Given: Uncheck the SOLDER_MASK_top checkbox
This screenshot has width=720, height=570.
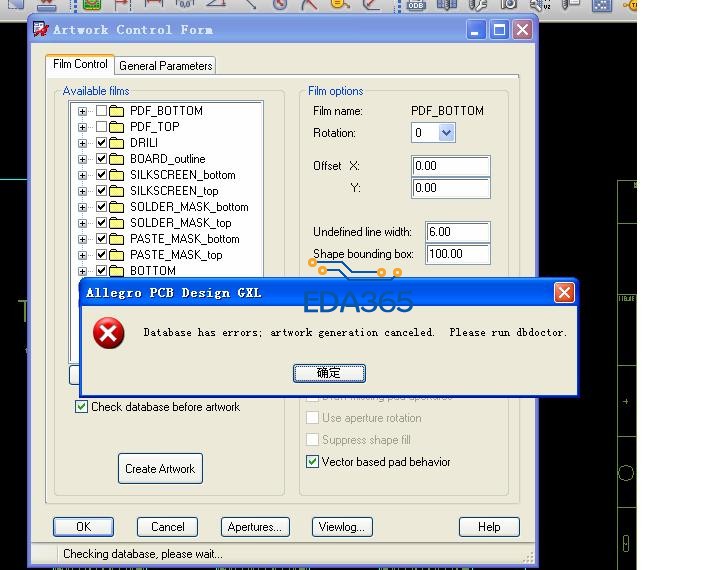Looking at the screenshot, I should point(101,223).
